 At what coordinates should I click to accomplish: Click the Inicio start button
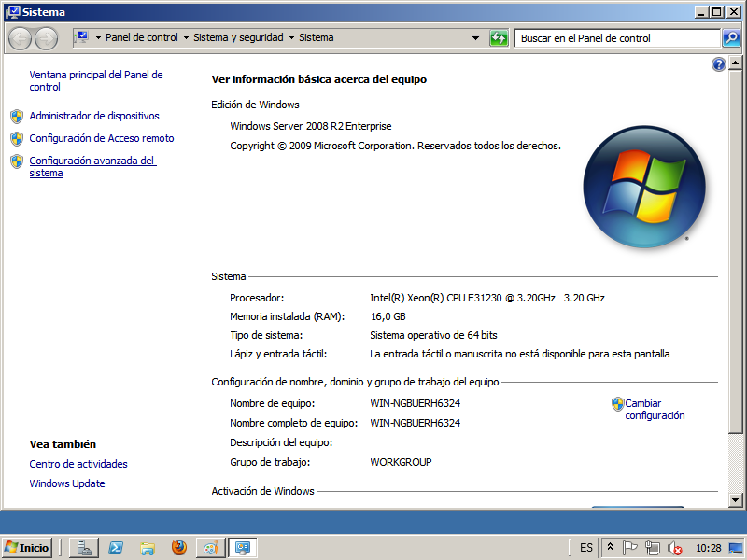click(x=27, y=548)
